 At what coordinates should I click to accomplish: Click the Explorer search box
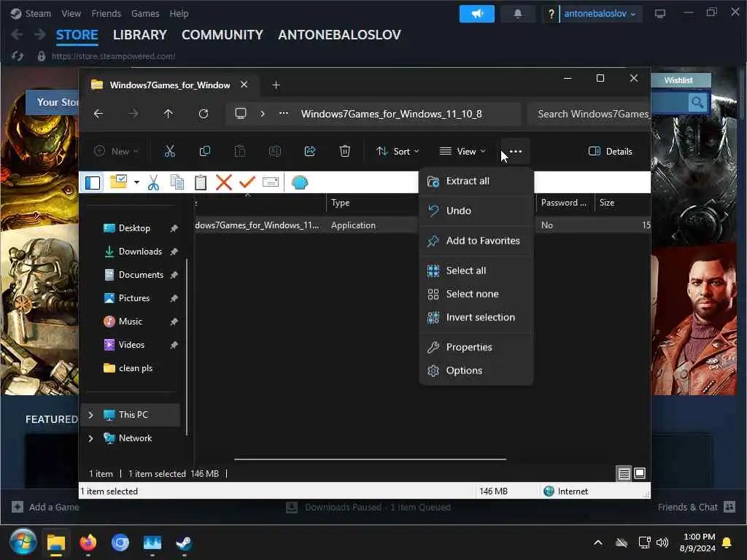pos(589,114)
